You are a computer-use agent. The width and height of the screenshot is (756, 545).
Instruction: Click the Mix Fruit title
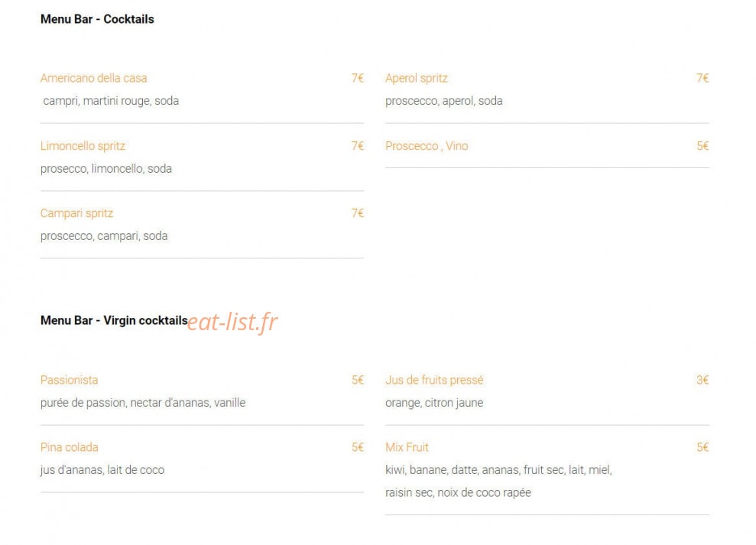(x=407, y=448)
